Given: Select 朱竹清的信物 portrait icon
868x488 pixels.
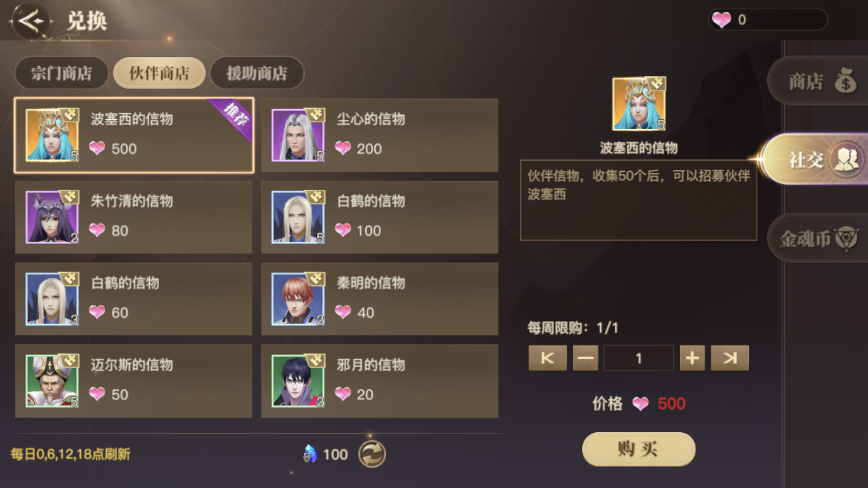Looking at the screenshot, I should coord(52,217).
